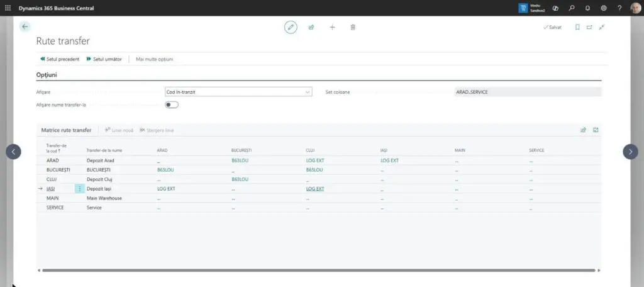Image resolution: width=644 pixels, height=287 pixels.
Task: Click the help question mark
Action: click(x=619, y=8)
